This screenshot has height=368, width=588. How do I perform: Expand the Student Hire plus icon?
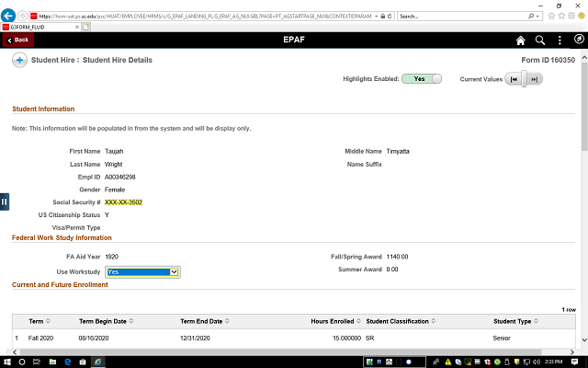pos(19,60)
